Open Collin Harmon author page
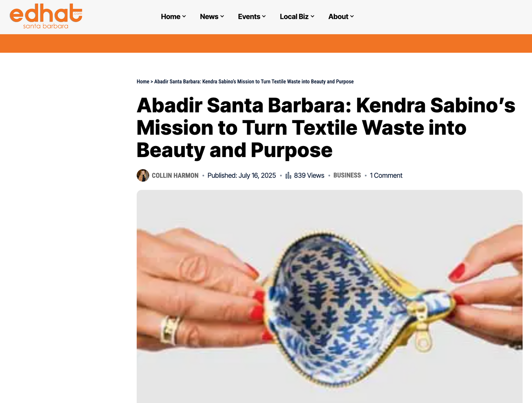Viewport: 532px width, 403px height. click(x=175, y=175)
